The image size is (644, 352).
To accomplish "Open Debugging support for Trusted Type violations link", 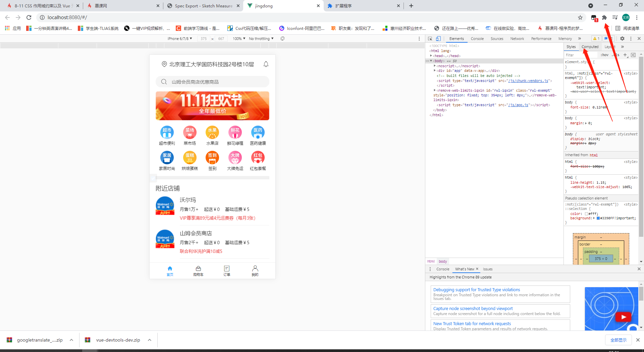I will [476, 290].
